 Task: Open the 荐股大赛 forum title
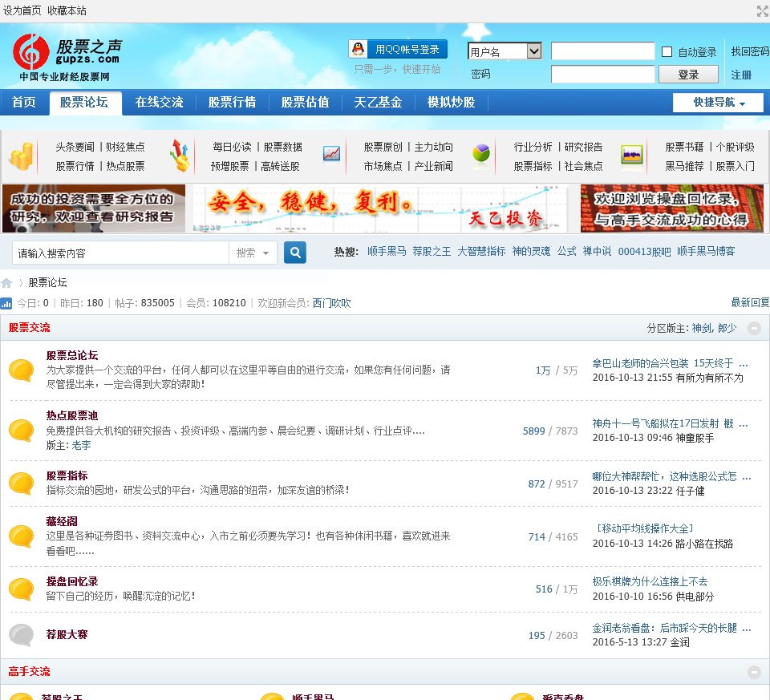[67, 635]
